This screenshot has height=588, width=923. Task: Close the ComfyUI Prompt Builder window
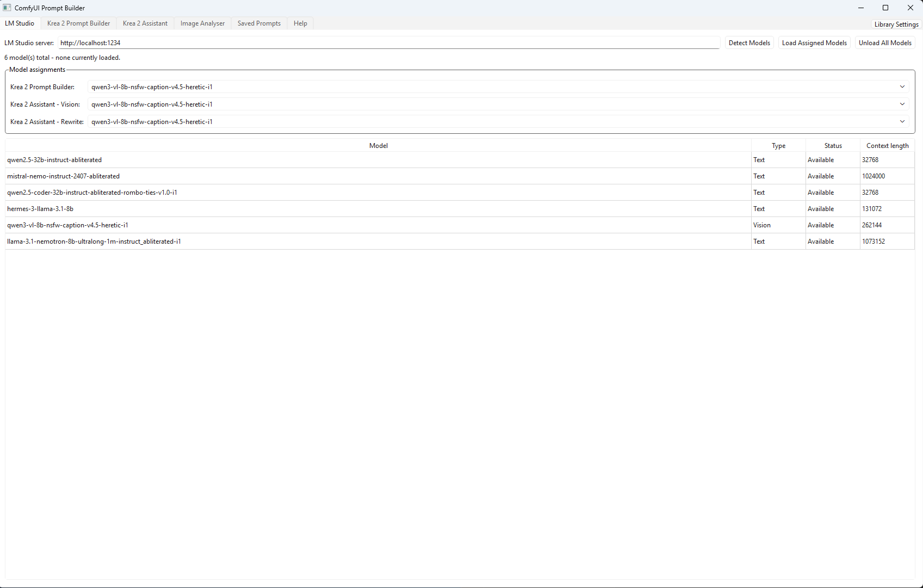coord(910,8)
